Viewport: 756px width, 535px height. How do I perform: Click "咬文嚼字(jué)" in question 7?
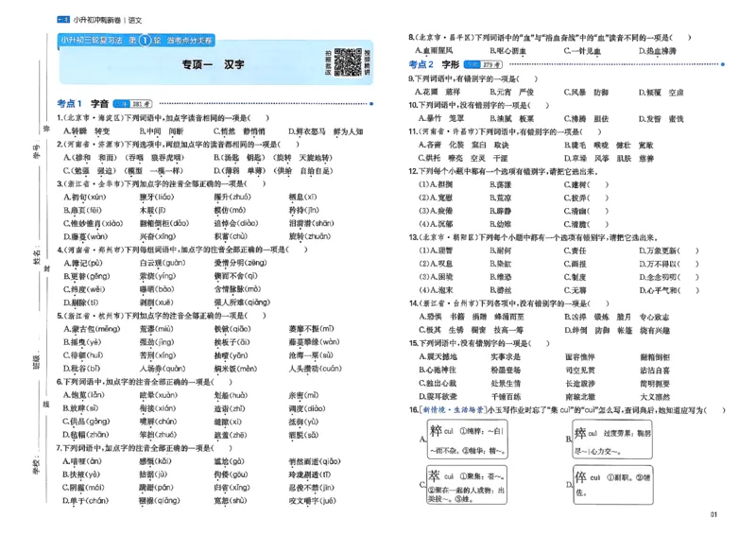click(x=313, y=501)
